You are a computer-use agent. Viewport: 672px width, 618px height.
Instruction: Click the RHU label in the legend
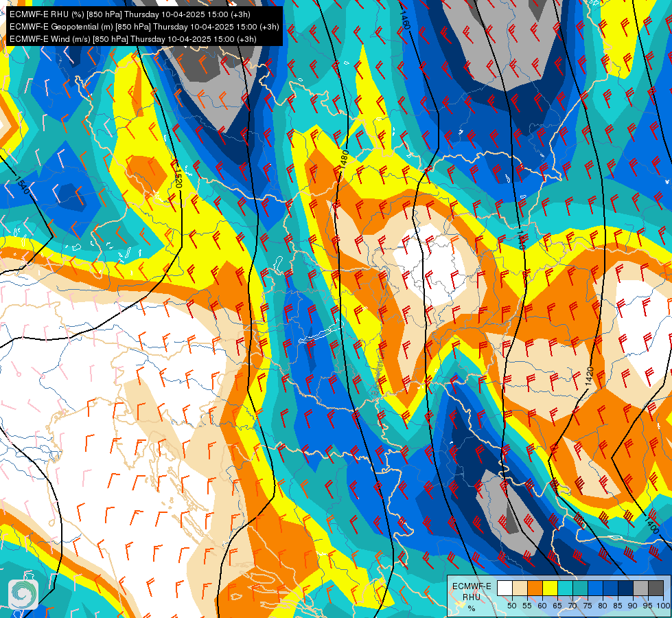click(x=472, y=597)
